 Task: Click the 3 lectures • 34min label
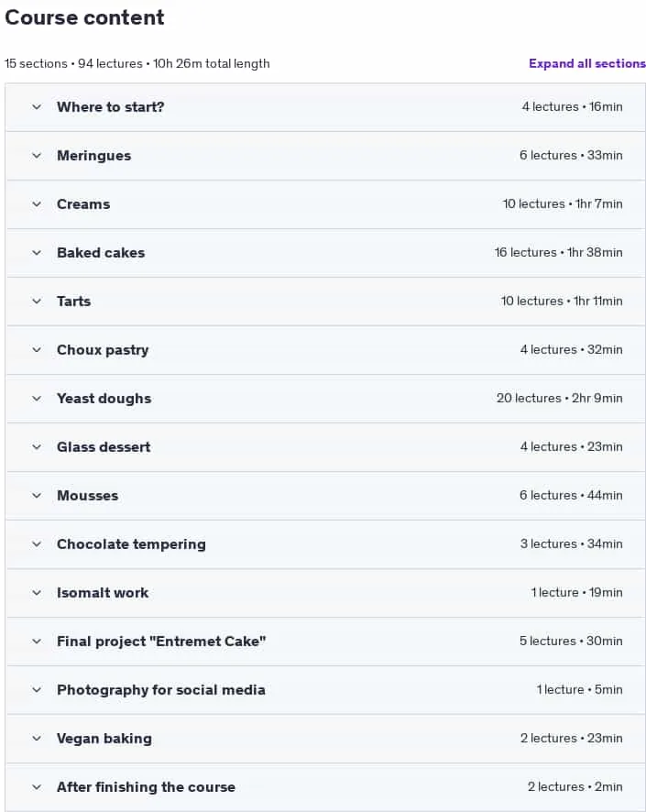[x=571, y=543]
